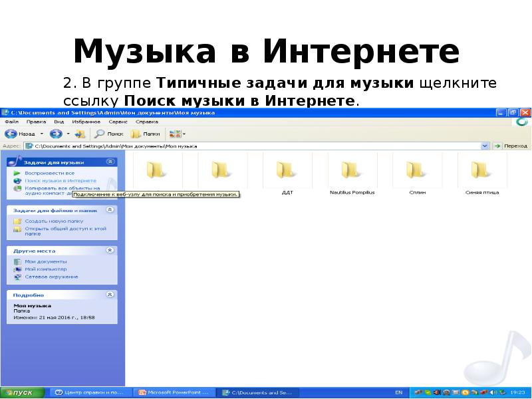Click the computer icon beside Мой компьютер
Viewport: 532px width, 399px height.
[x=17, y=269]
